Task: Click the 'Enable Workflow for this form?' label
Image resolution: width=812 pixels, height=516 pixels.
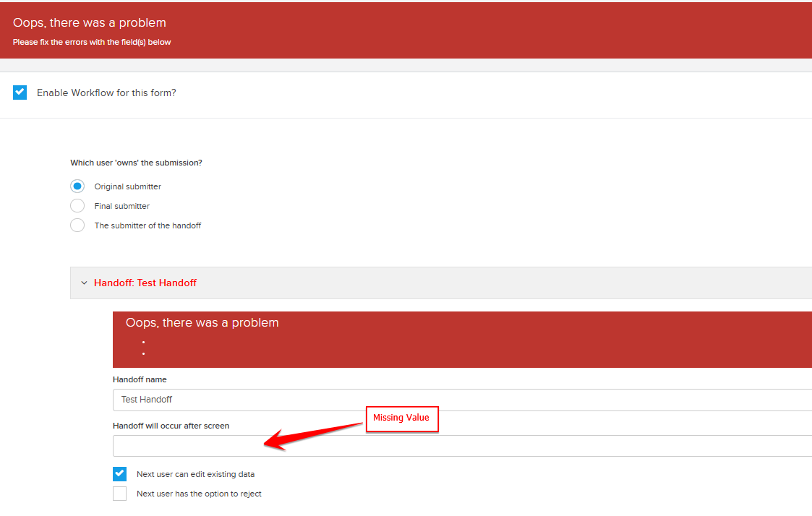Action: [x=106, y=93]
